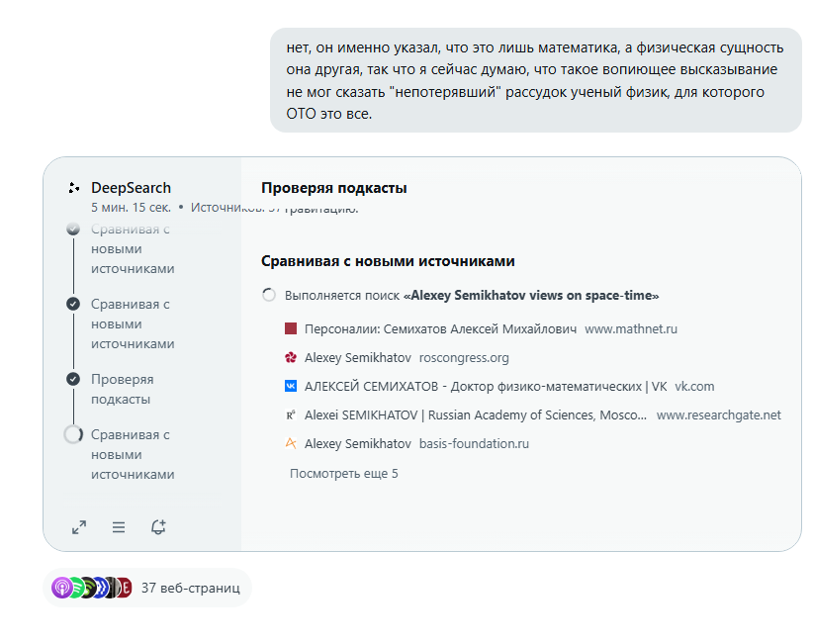Click the DeepSearch logo icon
813x644 pixels.
tap(73, 188)
